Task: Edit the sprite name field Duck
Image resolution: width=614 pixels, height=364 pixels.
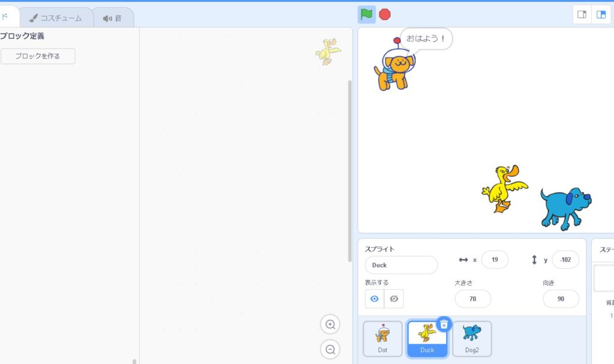Action: tap(401, 265)
